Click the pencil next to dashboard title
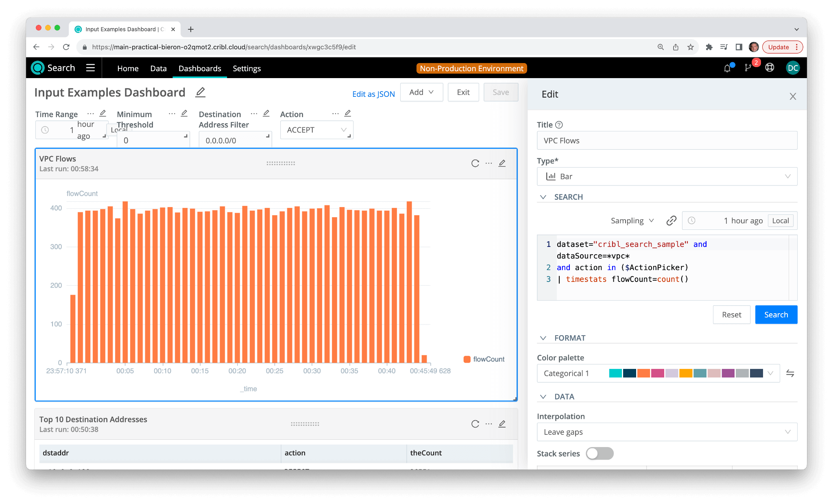This screenshot has height=504, width=833. [200, 92]
